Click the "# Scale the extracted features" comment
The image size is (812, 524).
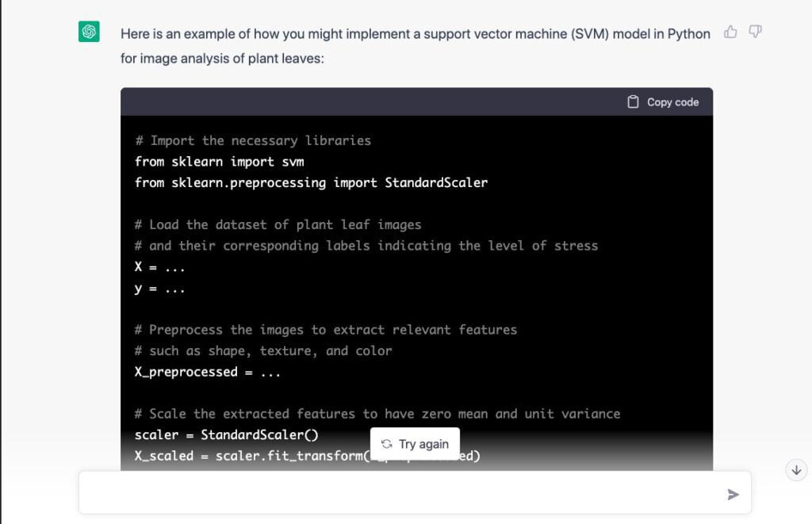[377, 414]
